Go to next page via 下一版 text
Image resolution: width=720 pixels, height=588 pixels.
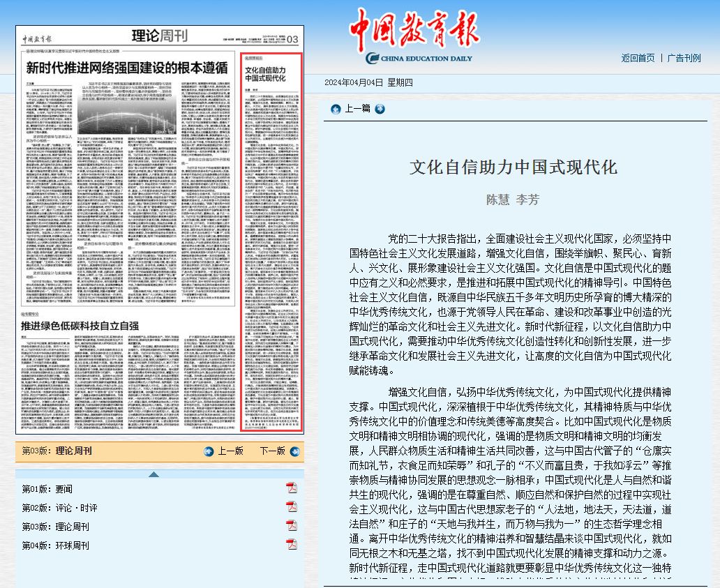pos(272,451)
